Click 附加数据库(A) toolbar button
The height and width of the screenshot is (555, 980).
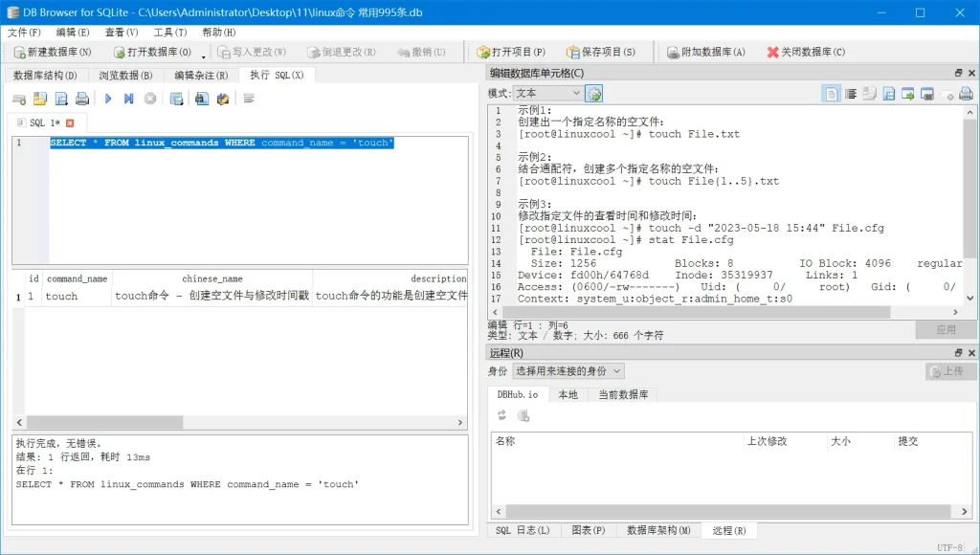point(705,52)
